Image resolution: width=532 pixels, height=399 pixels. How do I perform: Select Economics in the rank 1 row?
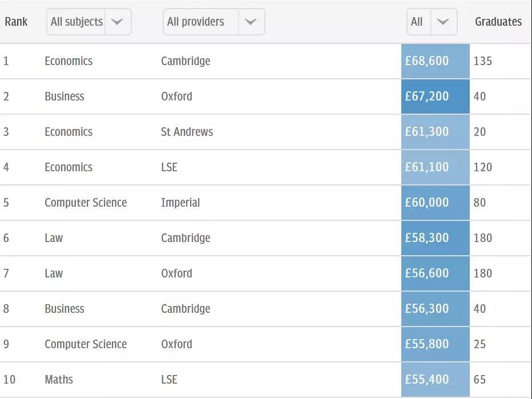[x=68, y=61]
